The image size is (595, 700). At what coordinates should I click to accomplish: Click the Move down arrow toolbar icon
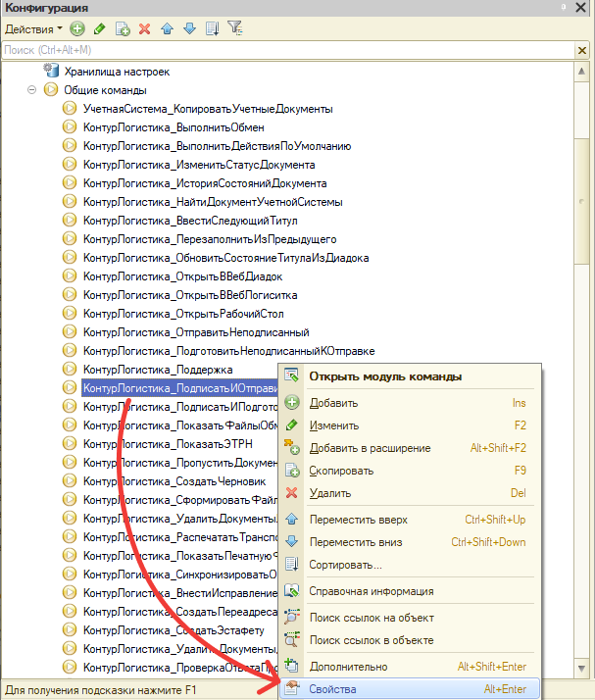point(190,29)
